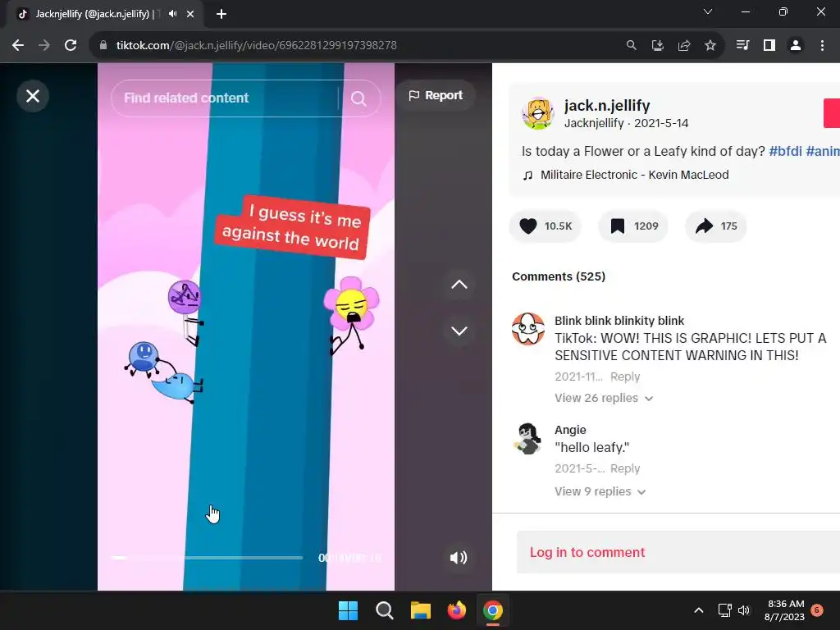Open the jack.n.jellify username link
Screen dimensions: 840x630
607,106
